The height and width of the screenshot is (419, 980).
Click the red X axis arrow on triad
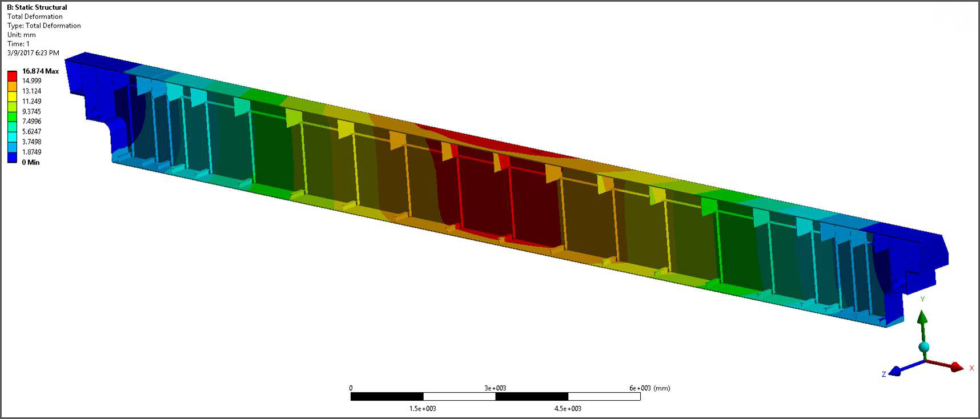click(x=955, y=366)
